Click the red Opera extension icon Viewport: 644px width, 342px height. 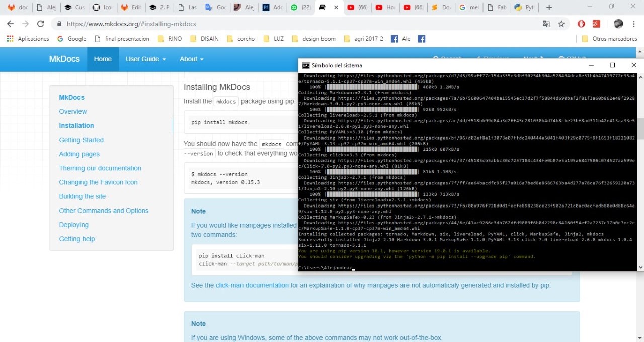581,24
